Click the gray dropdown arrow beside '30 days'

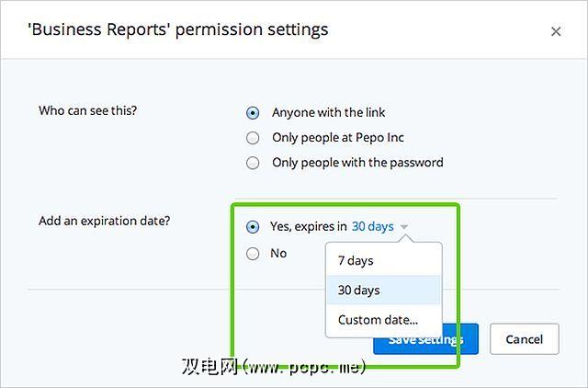404,227
